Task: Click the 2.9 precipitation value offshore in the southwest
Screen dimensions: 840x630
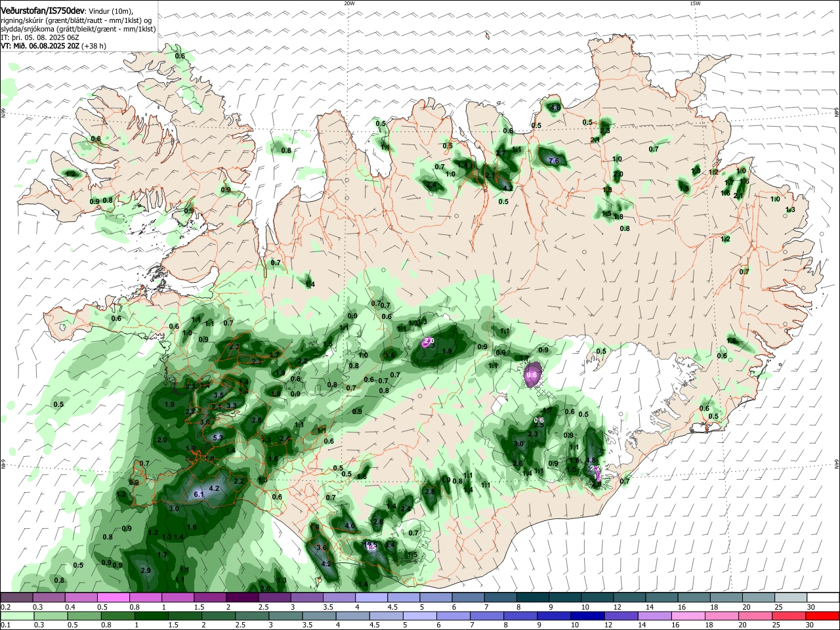Action: [146, 571]
